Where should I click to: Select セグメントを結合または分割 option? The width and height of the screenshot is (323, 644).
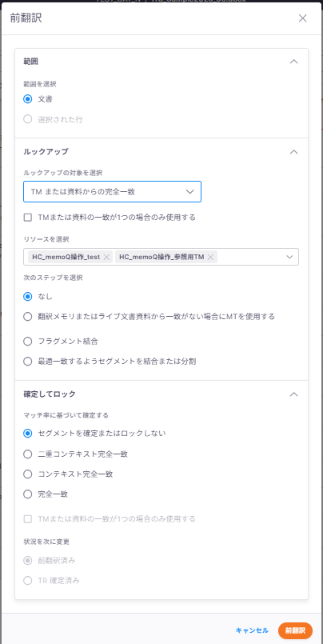(27, 362)
